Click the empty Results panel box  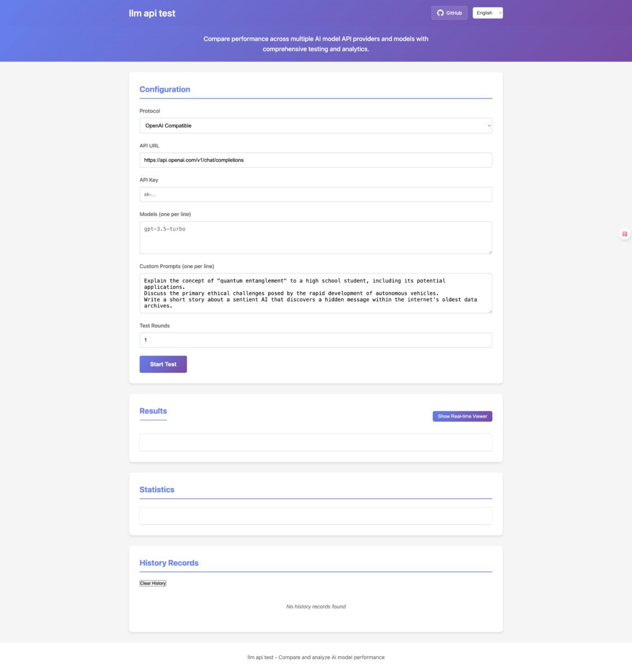[x=316, y=442]
